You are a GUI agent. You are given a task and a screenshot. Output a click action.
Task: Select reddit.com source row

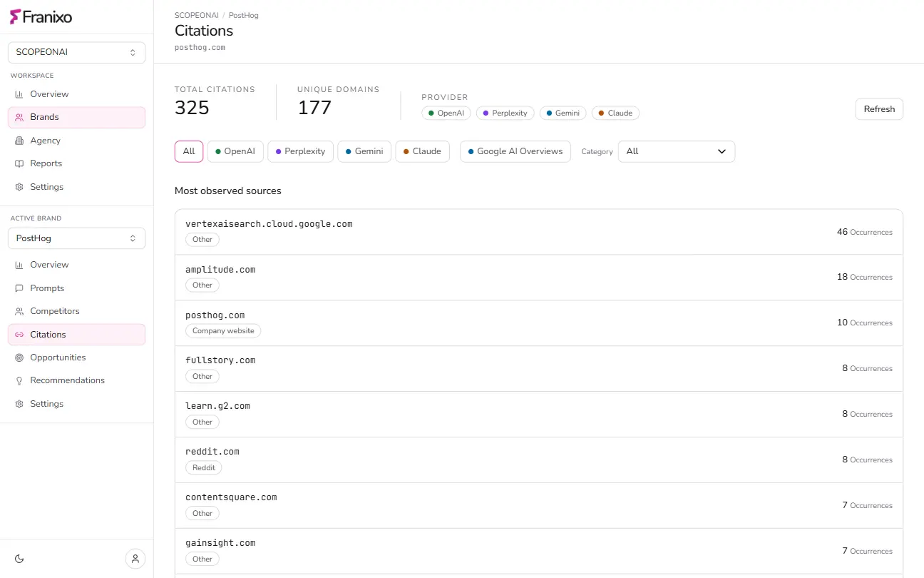point(538,460)
